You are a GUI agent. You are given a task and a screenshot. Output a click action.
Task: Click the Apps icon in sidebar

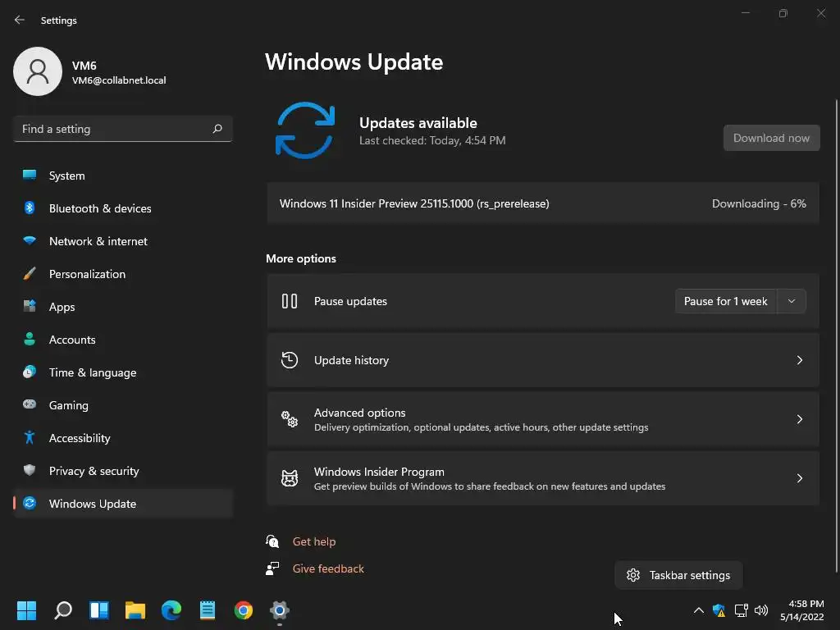point(30,307)
